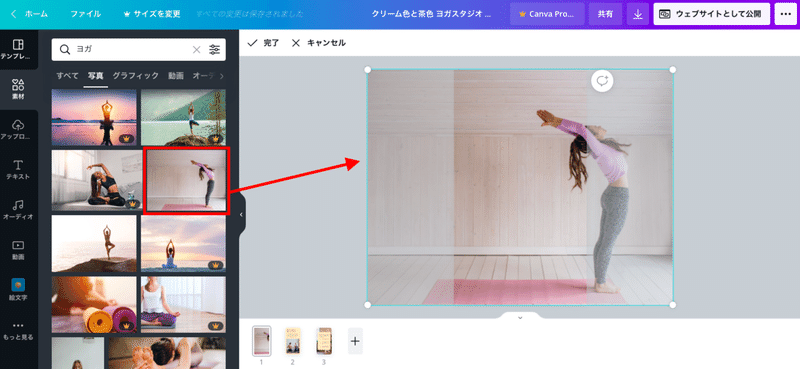Open the Templates sidebar tab

(x=18, y=50)
